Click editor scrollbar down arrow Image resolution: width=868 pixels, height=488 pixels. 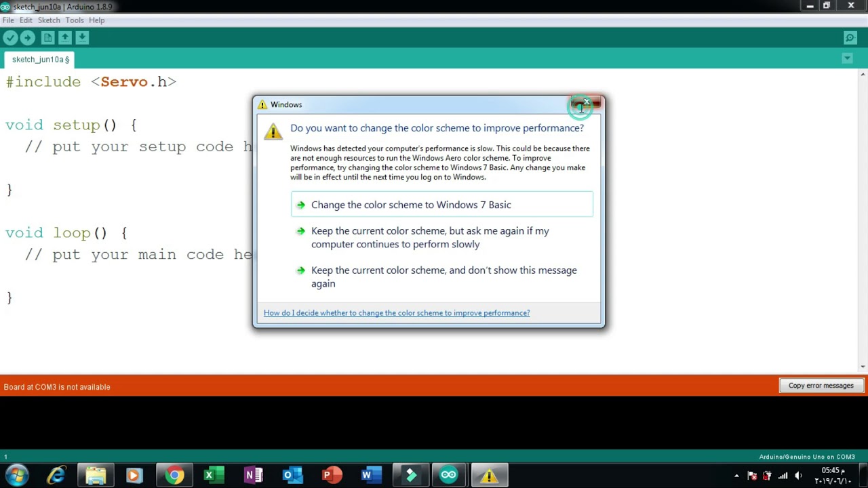pos(863,367)
